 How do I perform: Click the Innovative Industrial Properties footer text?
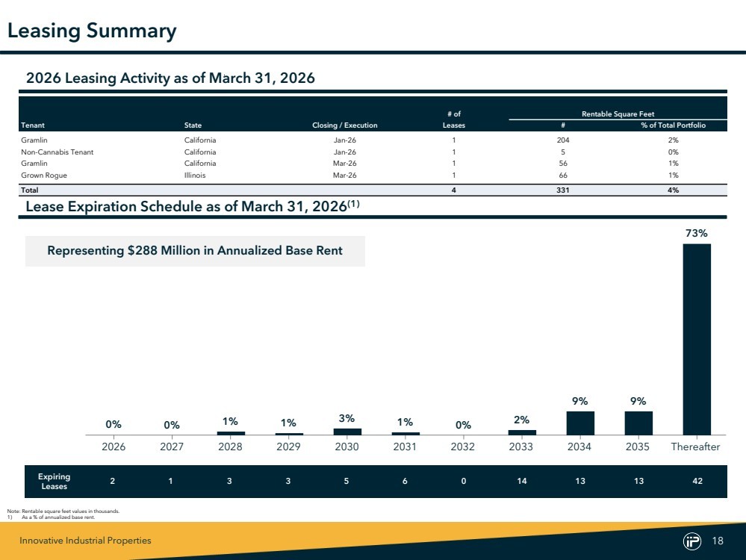coord(85,541)
